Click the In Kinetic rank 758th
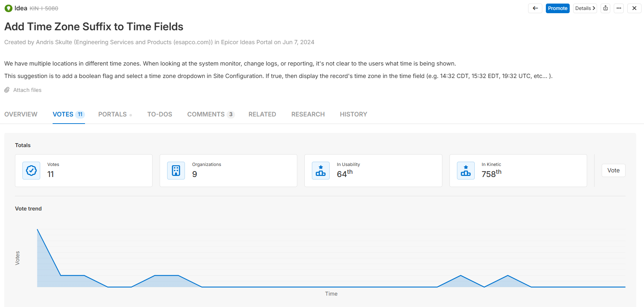644x307 pixels. coord(491,173)
